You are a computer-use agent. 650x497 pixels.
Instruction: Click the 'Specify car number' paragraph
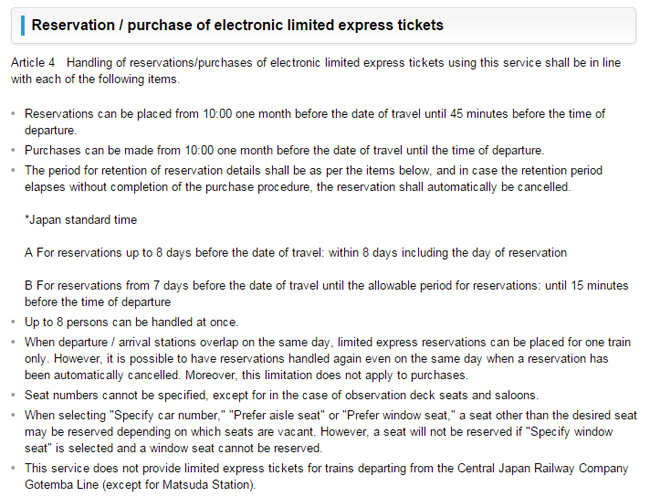tap(330, 432)
